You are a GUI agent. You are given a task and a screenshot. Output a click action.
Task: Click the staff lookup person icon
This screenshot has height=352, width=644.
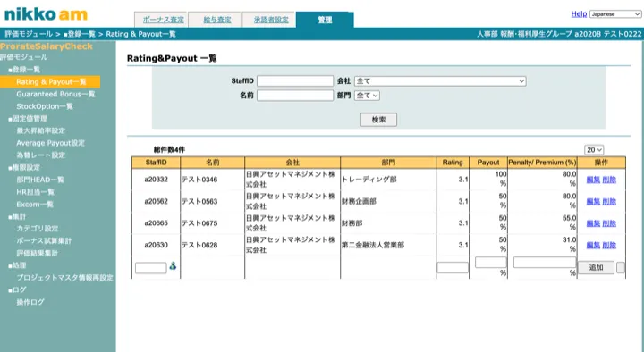point(173,266)
